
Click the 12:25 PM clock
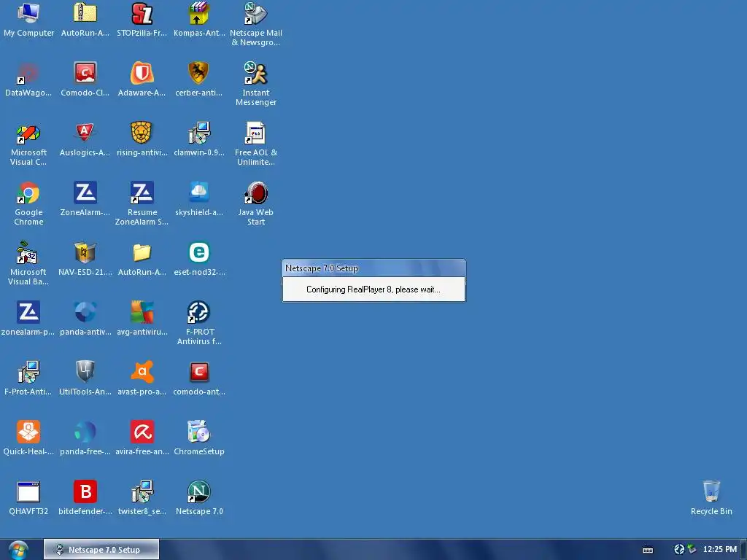[720, 550]
